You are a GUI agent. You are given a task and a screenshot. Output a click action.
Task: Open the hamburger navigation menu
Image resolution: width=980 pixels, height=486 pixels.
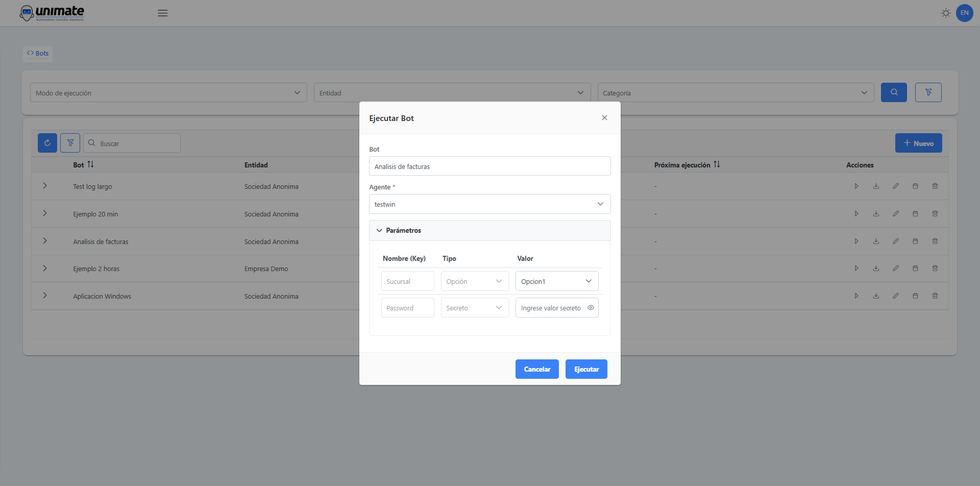tap(163, 13)
